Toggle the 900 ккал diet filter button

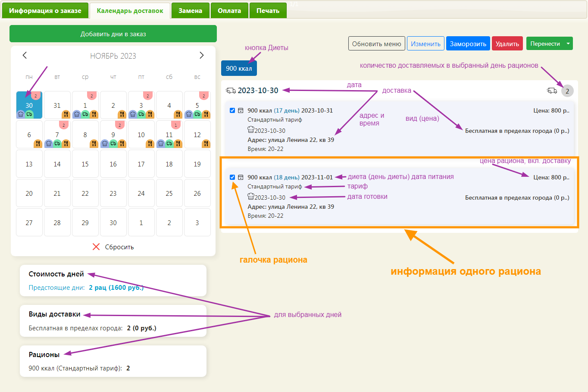pos(239,68)
